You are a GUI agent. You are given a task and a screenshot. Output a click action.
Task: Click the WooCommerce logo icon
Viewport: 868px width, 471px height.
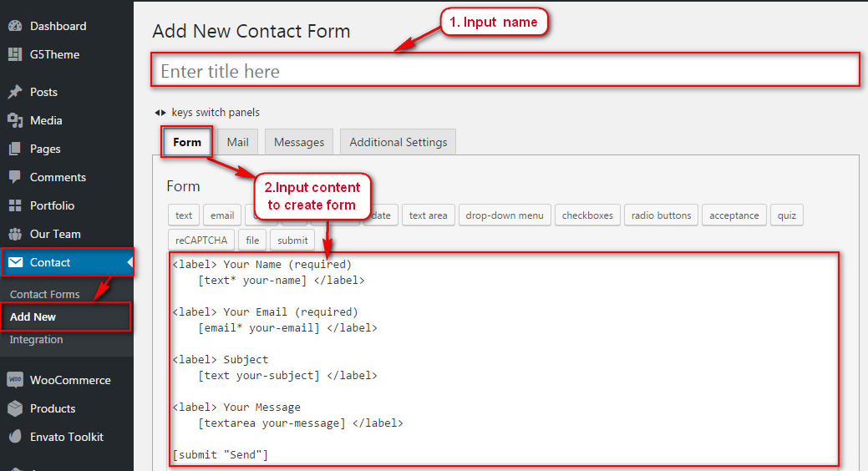pos(15,380)
